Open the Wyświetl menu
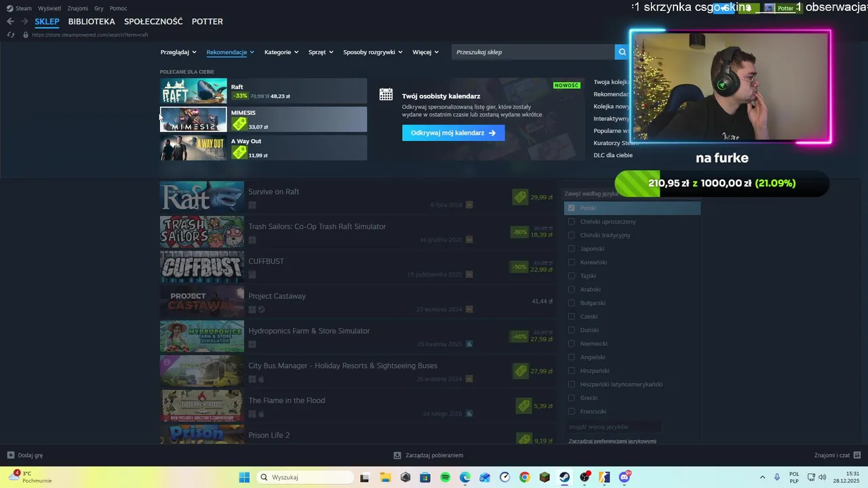This screenshot has width=868, height=488. click(x=50, y=8)
